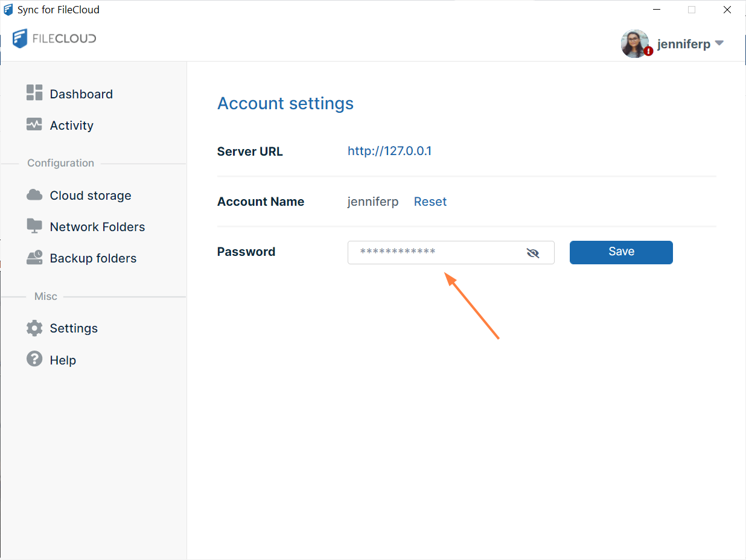Select the Activity text label in sidebar
The height and width of the screenshot is (560, 746).
tap(71, 126)
